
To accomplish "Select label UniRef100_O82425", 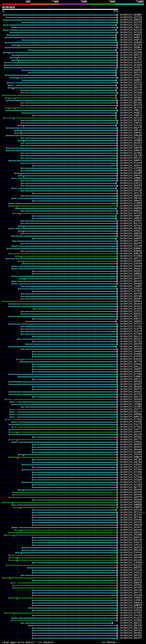I will coord(131,349).
